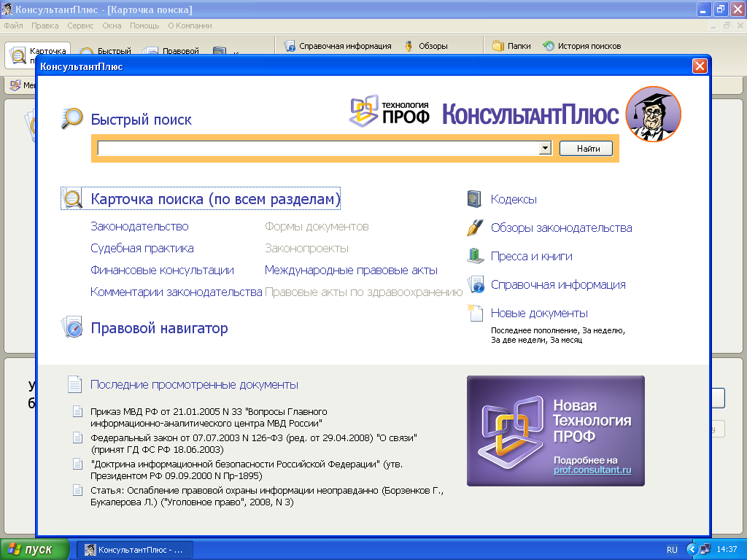Click into the quick search input field
747x560 pixels.
click(x=319, y=148)
